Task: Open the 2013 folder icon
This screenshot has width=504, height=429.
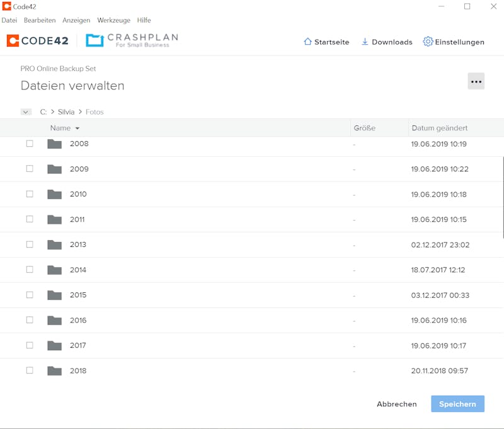Action: point(54,245)
